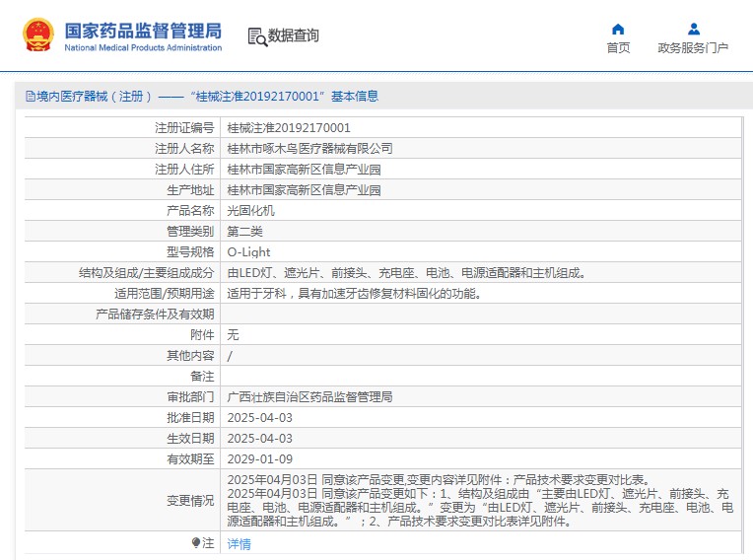Click the 注册证编号 row label

coord(184,128)
